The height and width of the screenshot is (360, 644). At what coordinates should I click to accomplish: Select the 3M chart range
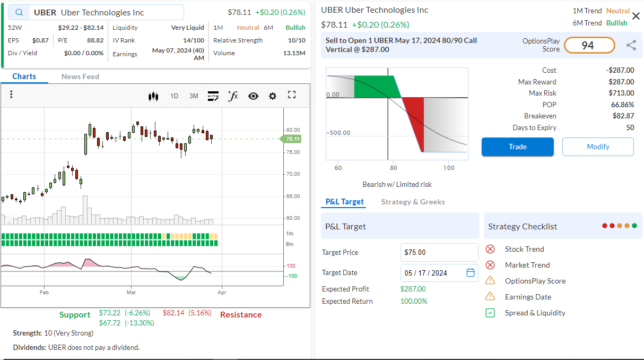[x=194, y=96]
